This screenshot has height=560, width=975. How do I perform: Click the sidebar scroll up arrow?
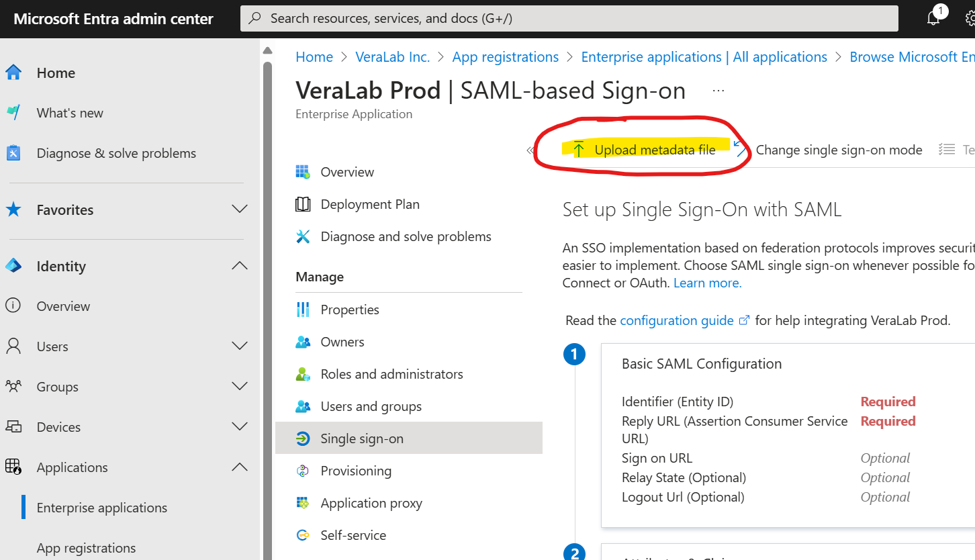[267, 50]
